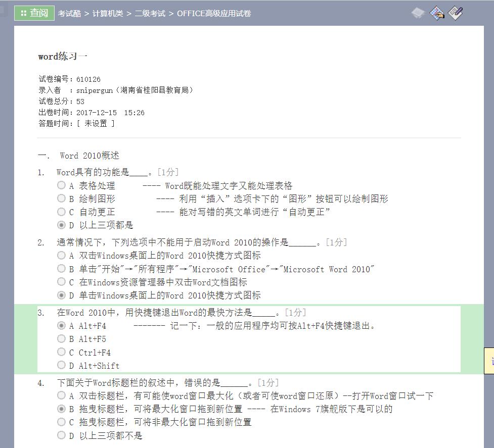Pick option D 以上三项都不是 in question 4

tap(61, 435)
